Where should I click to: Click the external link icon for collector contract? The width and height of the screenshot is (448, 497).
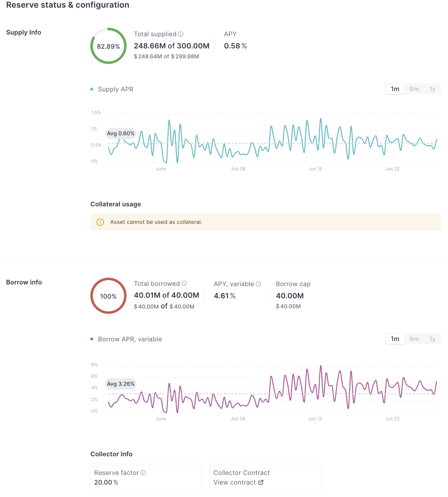coord(261,482)
